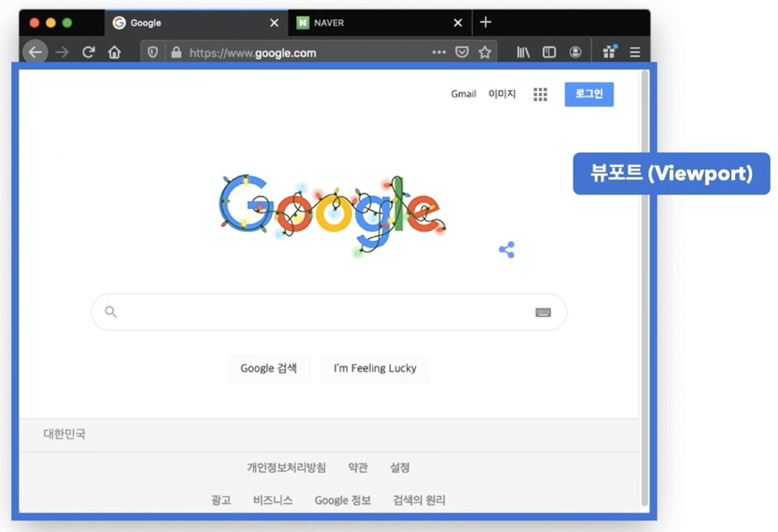Toggle the sidebar view icon
The width and height of the screenshot is (778, 532).
coord(549,53)
